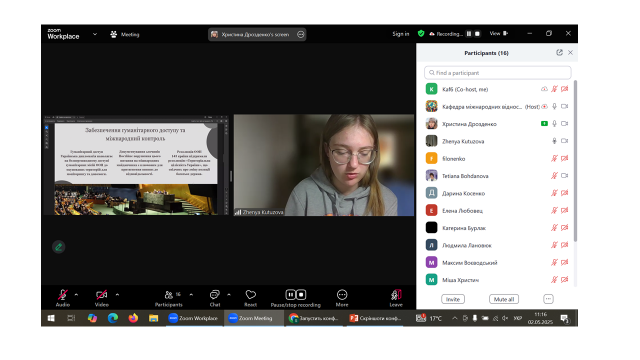Open Task View on taskbar
The image size is (640, 360).
pos(71,318)
